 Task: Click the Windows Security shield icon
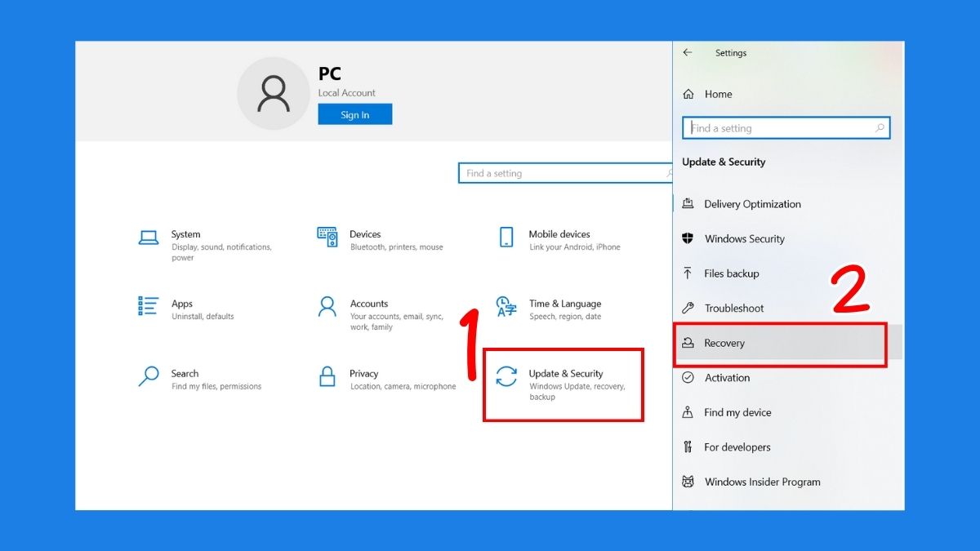pyautogui.click(x=688, y=238)
